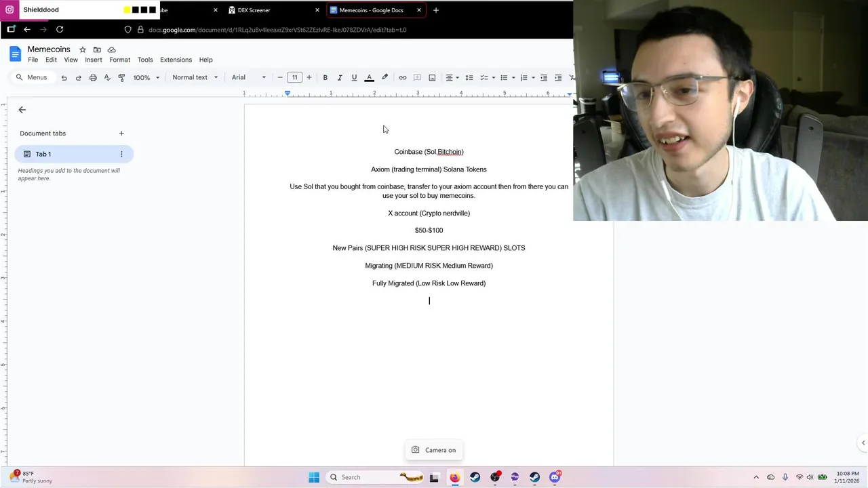Go back in browser history
Viewport: 868px width, 488px height.
(27, 29)
